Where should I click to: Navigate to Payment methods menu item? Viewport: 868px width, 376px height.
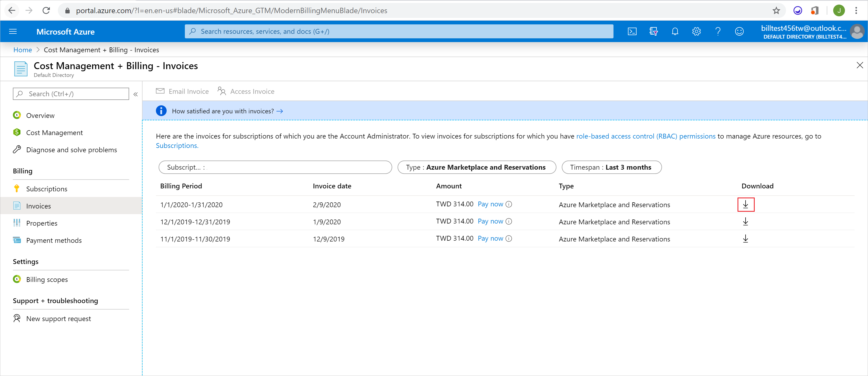pyautogui.click(x=54, y=240)
